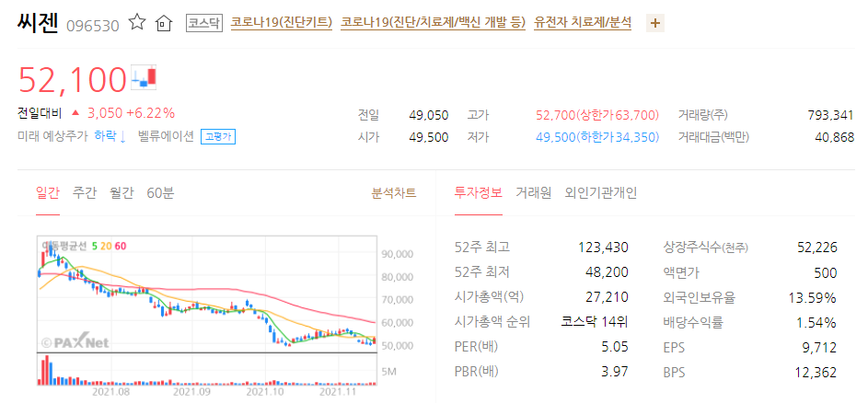Switch to the 60분 chart tab

[160, 193]
